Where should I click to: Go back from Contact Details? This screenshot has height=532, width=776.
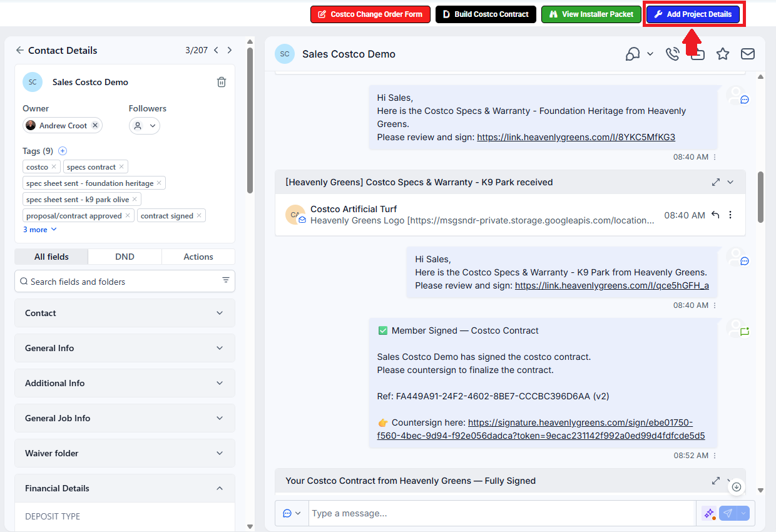tap(20, 50)
